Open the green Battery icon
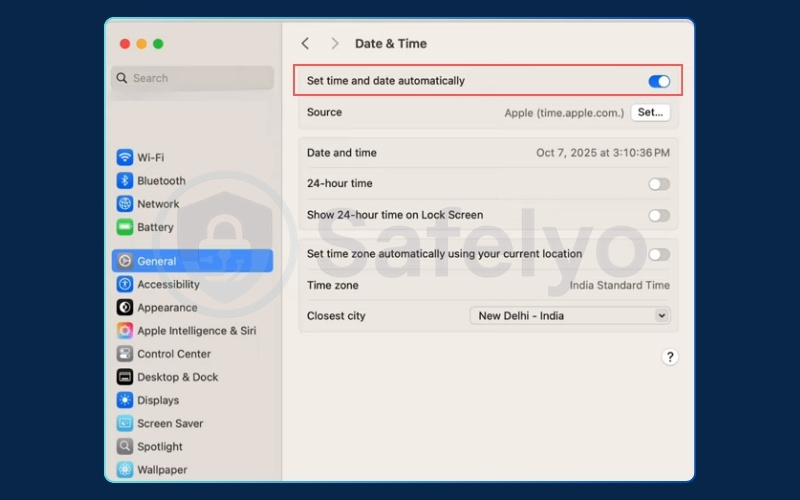The width and height of the screenshot is (800, 500). pos(124,227)
